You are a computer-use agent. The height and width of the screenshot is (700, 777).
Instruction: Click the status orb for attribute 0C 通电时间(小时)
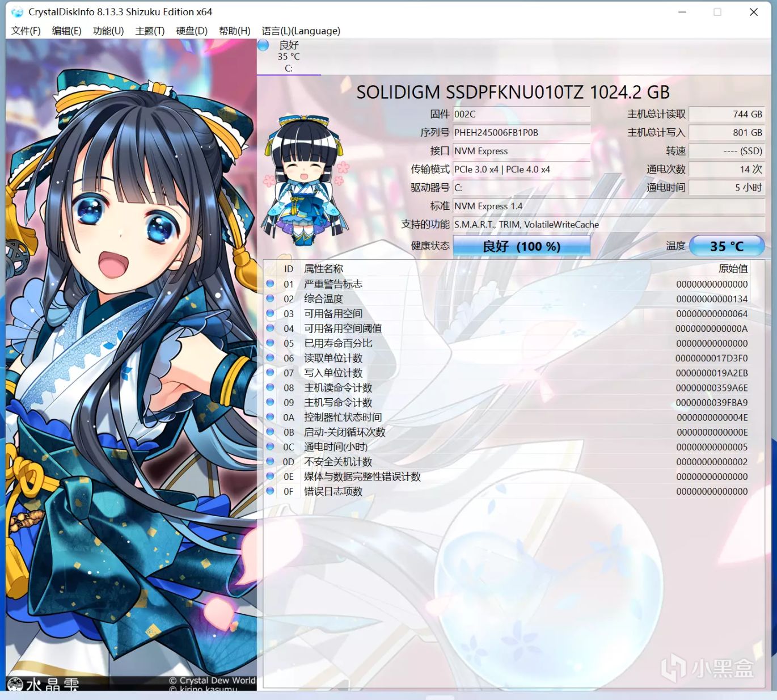(x=270, y=446)
